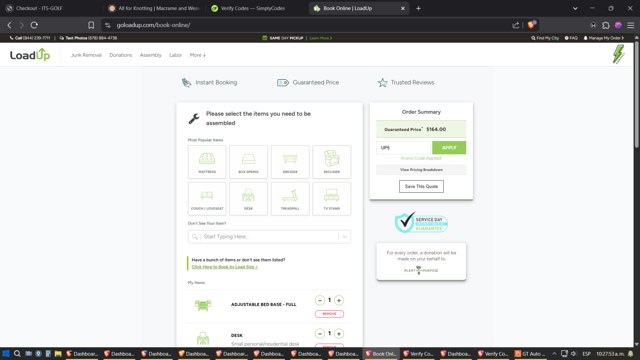This screenshot has height=360, width=640.
Task: Click the promo code input field
Action: coord(403,147)
